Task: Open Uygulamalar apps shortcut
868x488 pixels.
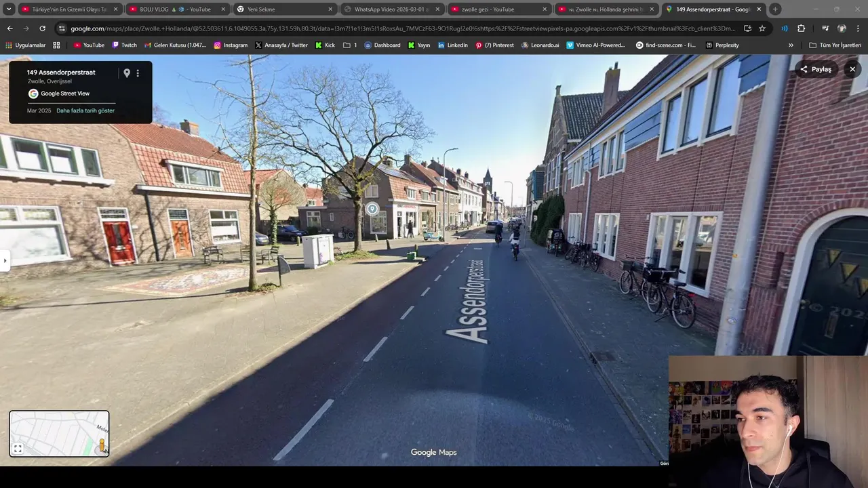Action: pyautogui.click(x=26, y=45)
